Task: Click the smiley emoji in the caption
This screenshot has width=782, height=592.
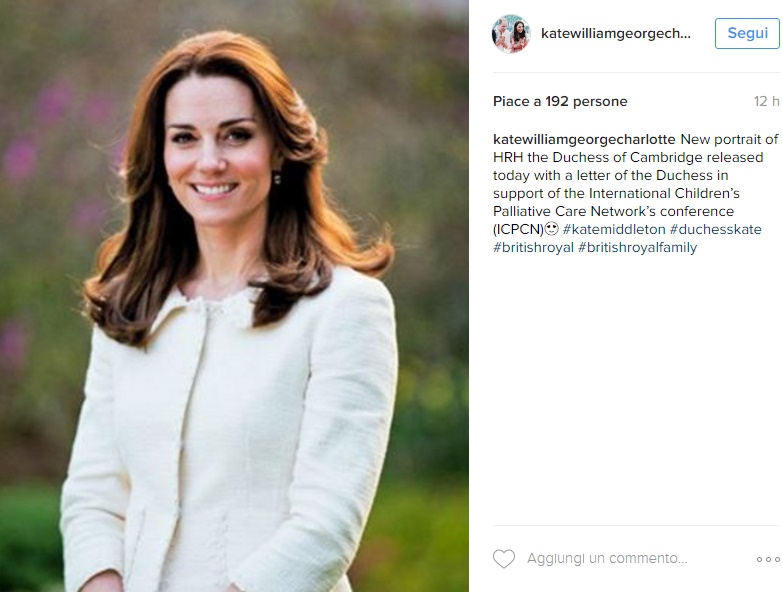Action: coord(551,229)
